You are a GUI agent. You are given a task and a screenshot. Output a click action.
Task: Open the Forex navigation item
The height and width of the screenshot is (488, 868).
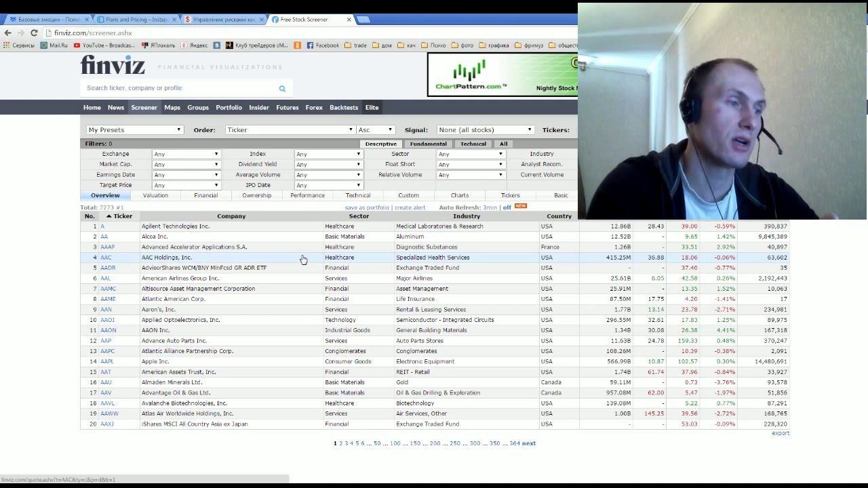(x=314, y=107)
